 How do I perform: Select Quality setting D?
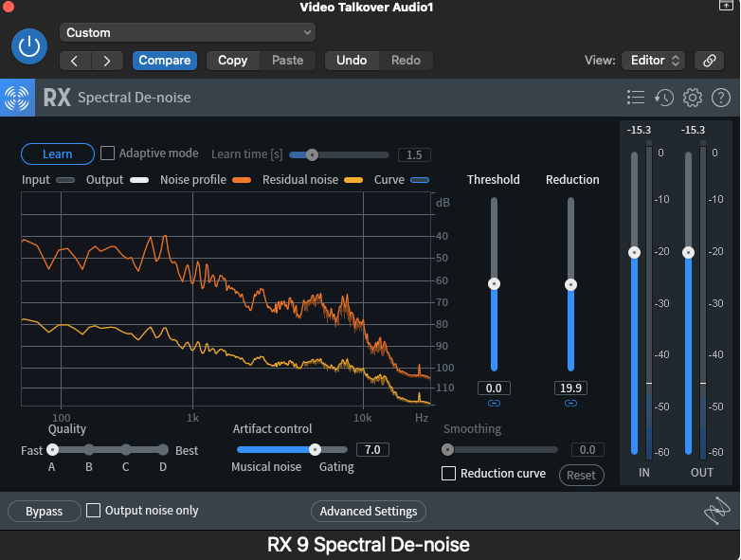tap(163, 449)
